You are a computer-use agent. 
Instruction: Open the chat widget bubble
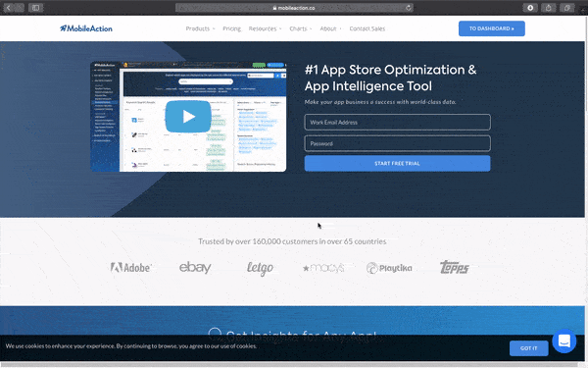click(x=564, y=341)
